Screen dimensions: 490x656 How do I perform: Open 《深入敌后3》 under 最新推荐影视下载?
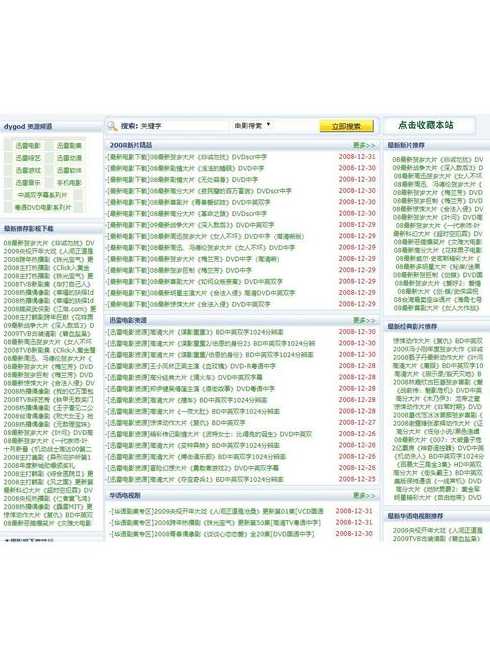click(x=49, y=325)
